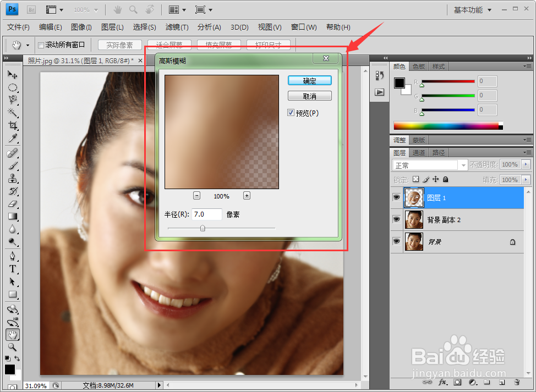Confirm Gaussian Blur with 确定 button
This screenshot has width=536, height=392.
309,80
